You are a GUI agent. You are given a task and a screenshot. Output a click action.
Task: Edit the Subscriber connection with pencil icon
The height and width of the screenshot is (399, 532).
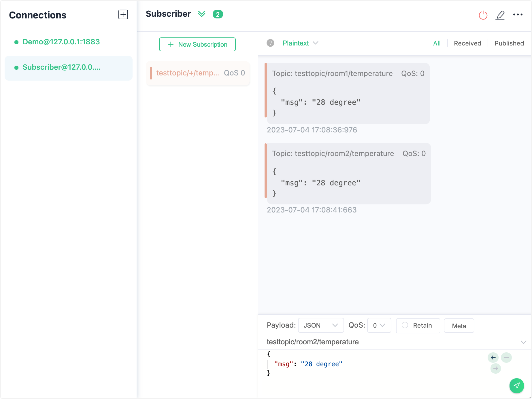pos(501,15)
